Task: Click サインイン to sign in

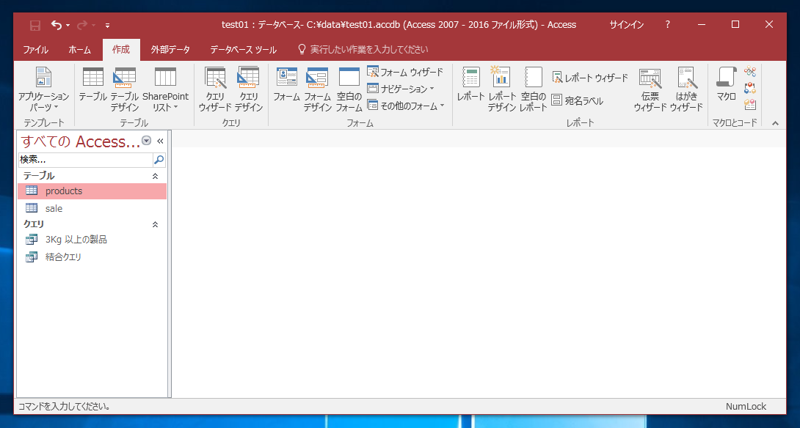Action: (626, 24)
